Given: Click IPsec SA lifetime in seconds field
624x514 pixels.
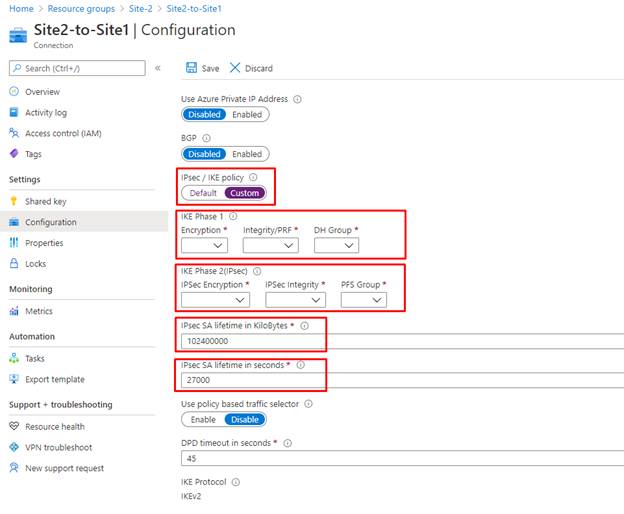Looking at the screenshot, I should 402,380.
